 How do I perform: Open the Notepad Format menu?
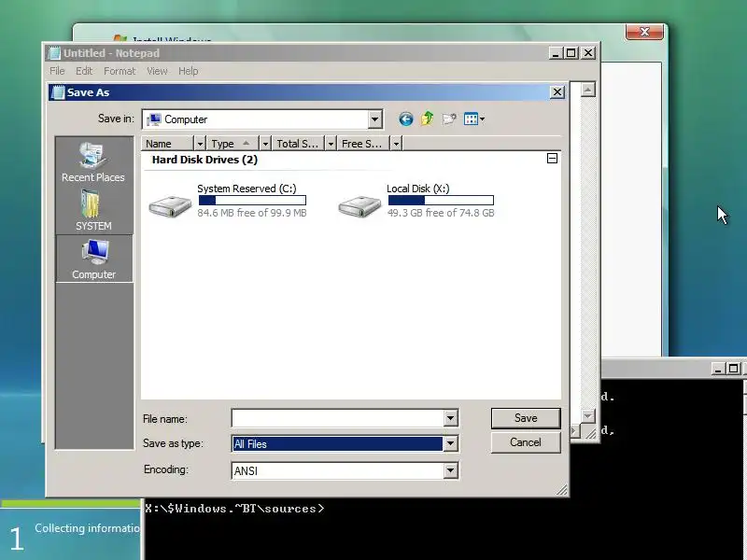click(x=120, y=71)
